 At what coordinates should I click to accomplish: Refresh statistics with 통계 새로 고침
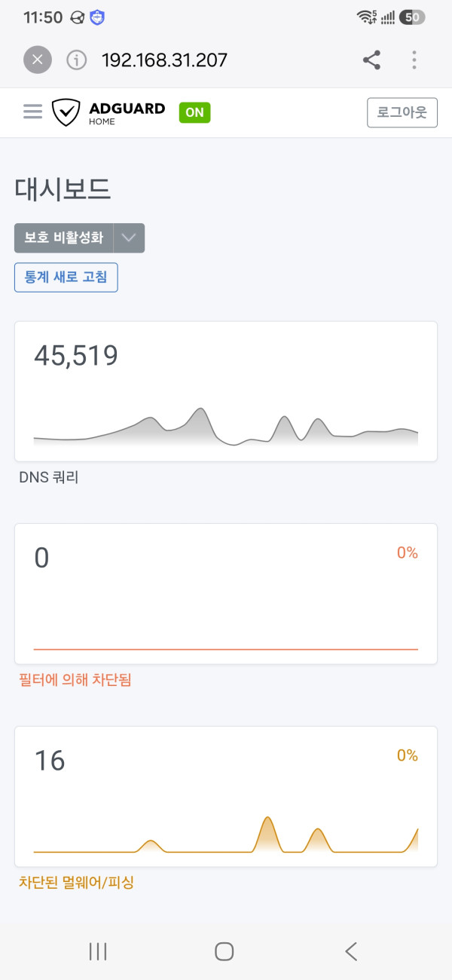(66, 277)
